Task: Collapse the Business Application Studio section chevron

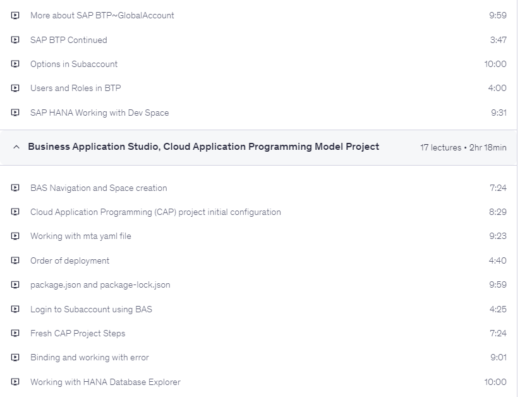Action: (x=16, y=147)
